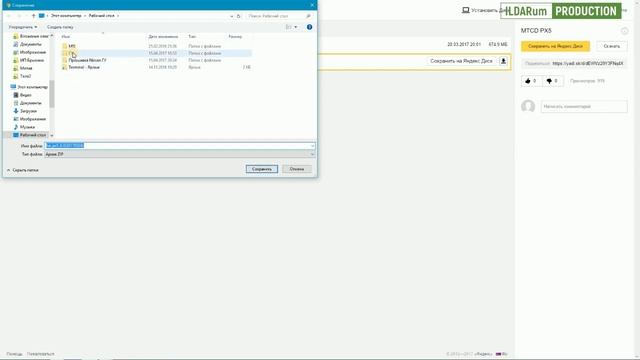640x360 pixels.
Task: Go up one folder level in save dialog
Action: (33, 16)
